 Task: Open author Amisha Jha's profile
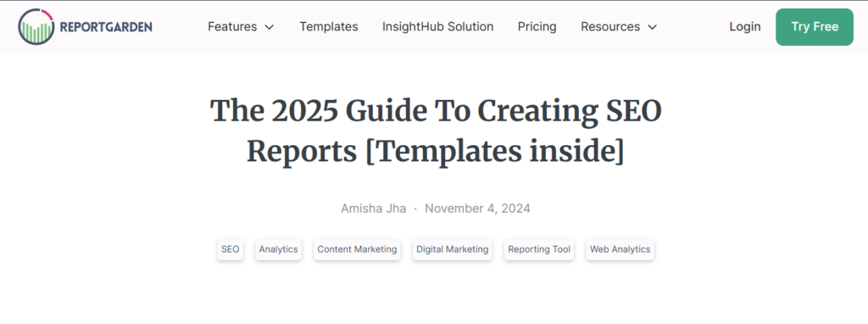(373, 209)
